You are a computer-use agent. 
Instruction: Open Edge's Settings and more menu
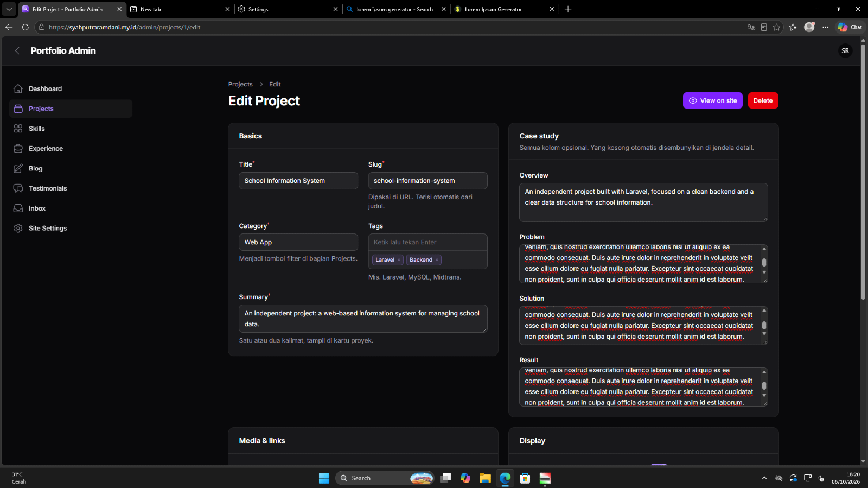826,27
